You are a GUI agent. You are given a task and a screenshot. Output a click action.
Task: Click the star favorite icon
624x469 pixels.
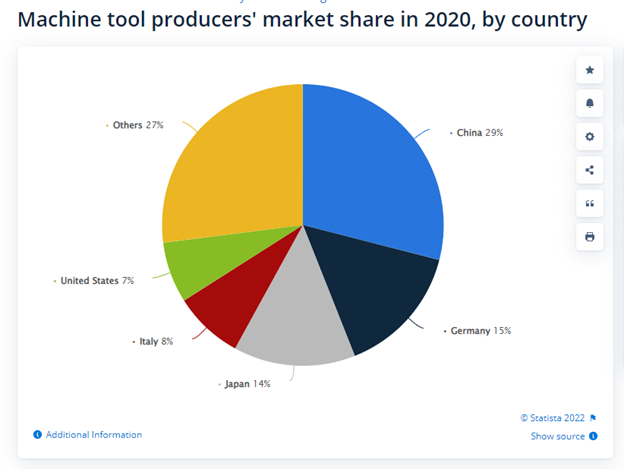(589, 70)
